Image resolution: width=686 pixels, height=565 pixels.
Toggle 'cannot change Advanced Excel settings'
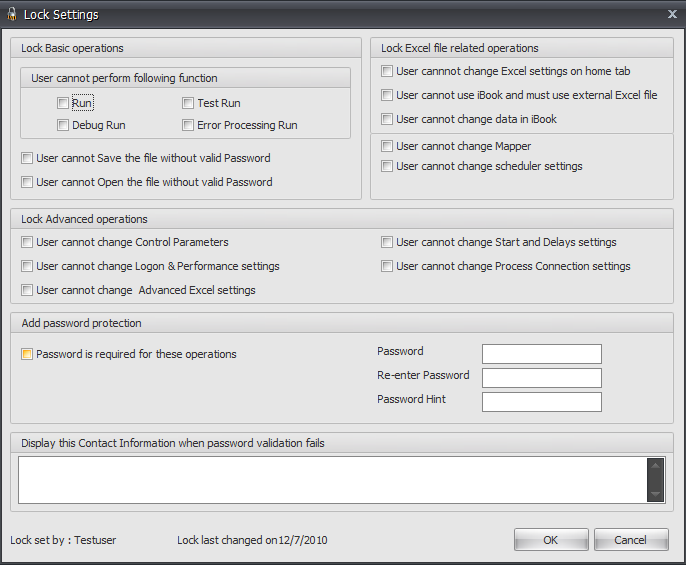tap(27, 290)
